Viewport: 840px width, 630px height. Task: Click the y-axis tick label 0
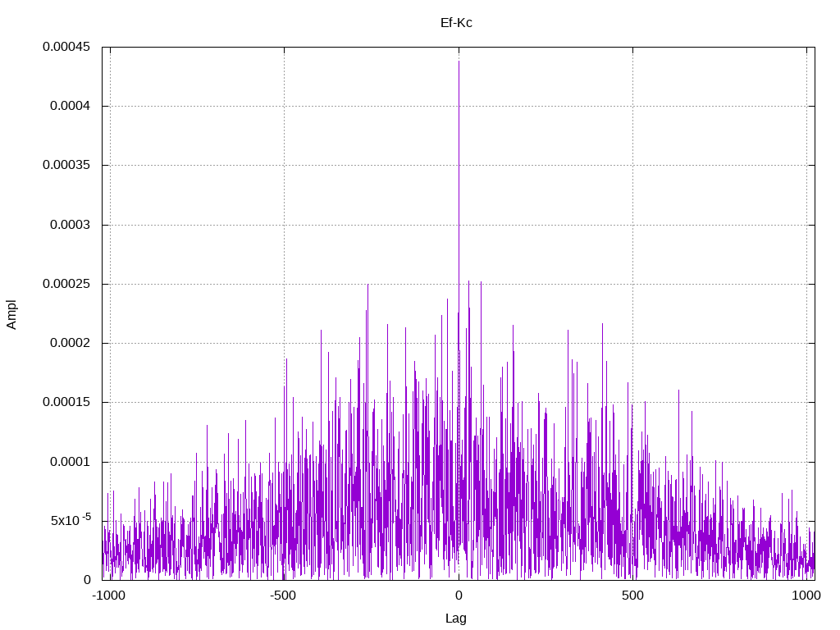pyautogui.click(x=87, y=580)
